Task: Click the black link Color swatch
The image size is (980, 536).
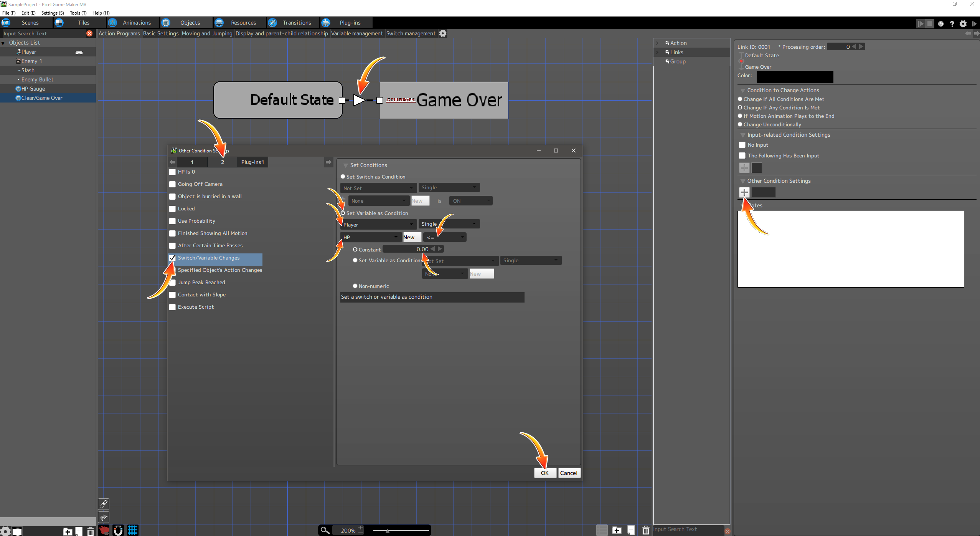Action: click(x=795, y=77)
